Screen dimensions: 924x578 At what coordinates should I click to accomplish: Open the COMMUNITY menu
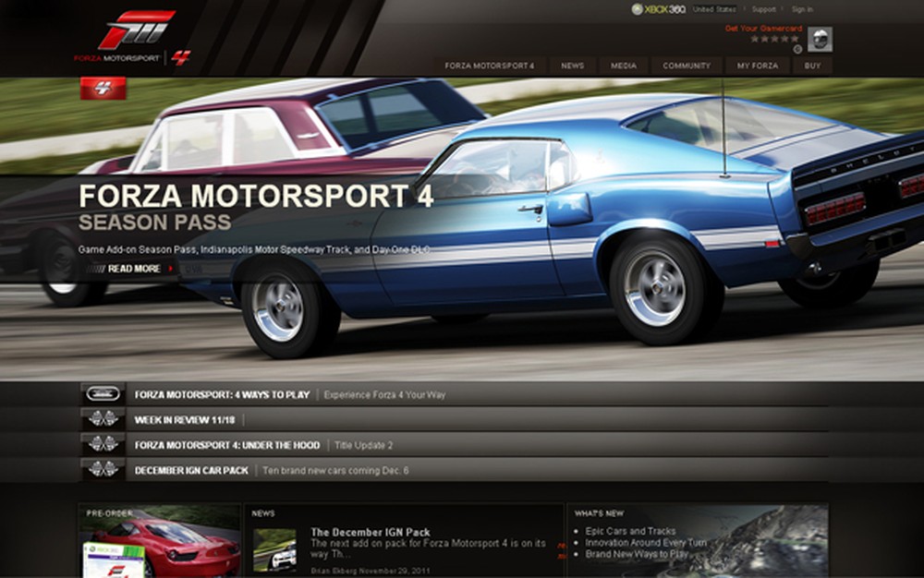686,66
